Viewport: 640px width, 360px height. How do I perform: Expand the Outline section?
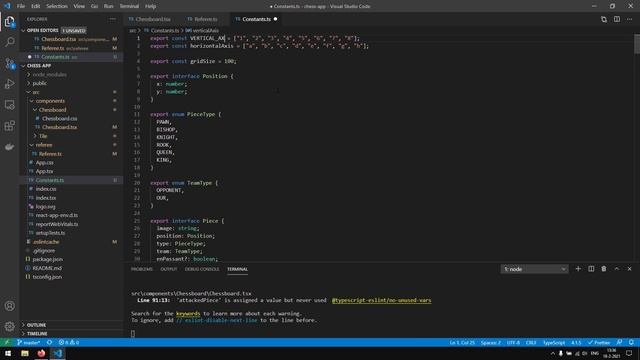(x=36, y=325)
